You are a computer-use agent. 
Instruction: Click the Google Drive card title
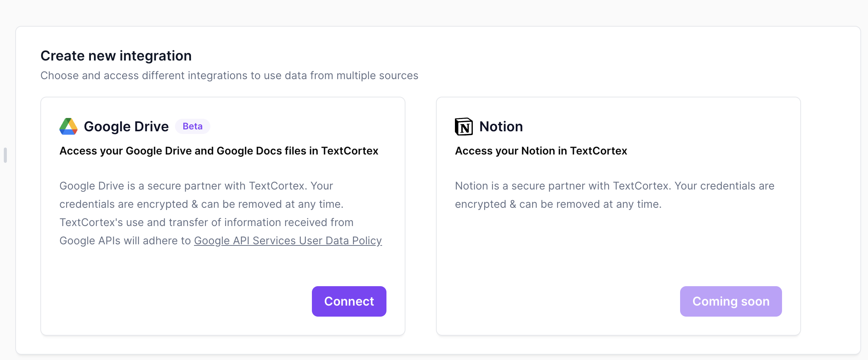coord(126,126)
